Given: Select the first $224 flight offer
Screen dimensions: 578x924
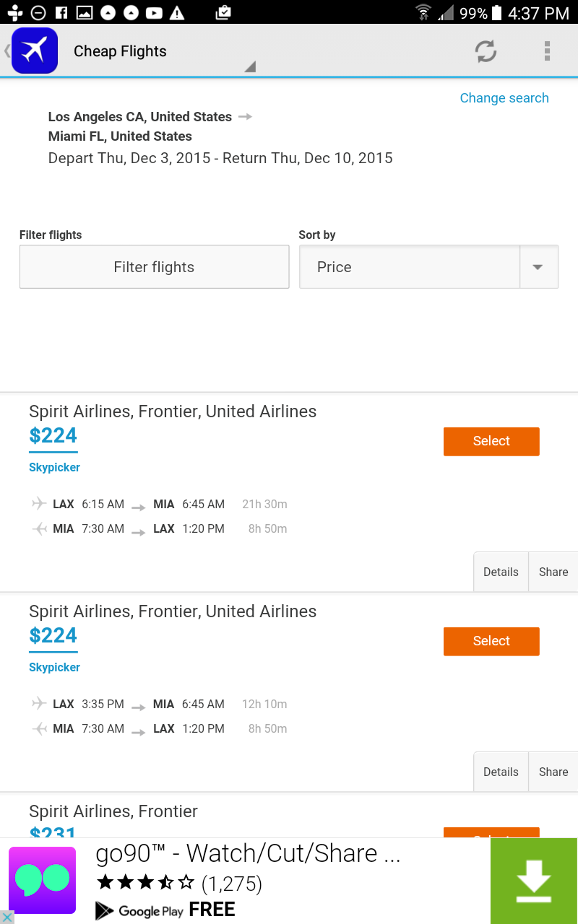Looking at the screenshot, I should point(491,441).
